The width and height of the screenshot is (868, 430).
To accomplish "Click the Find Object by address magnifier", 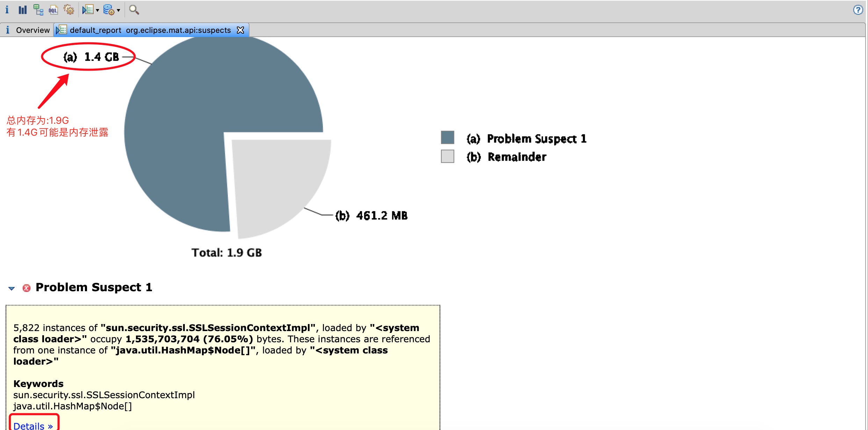I will pyautogui.click(x=134, y=10).
